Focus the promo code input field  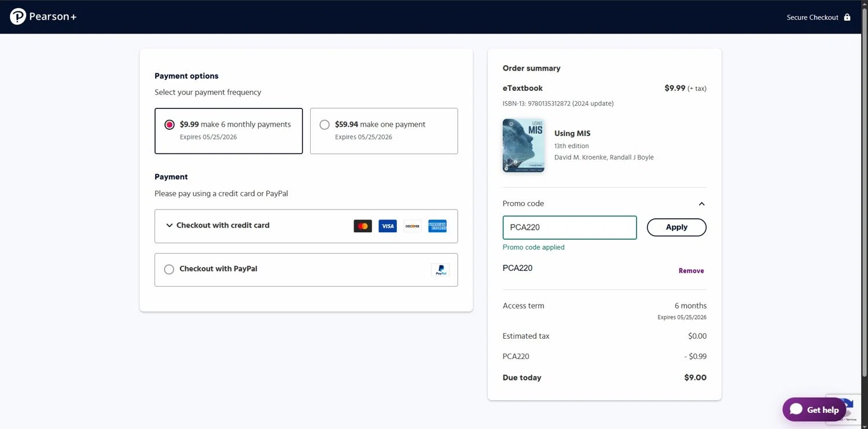click(x=569, y=228)
